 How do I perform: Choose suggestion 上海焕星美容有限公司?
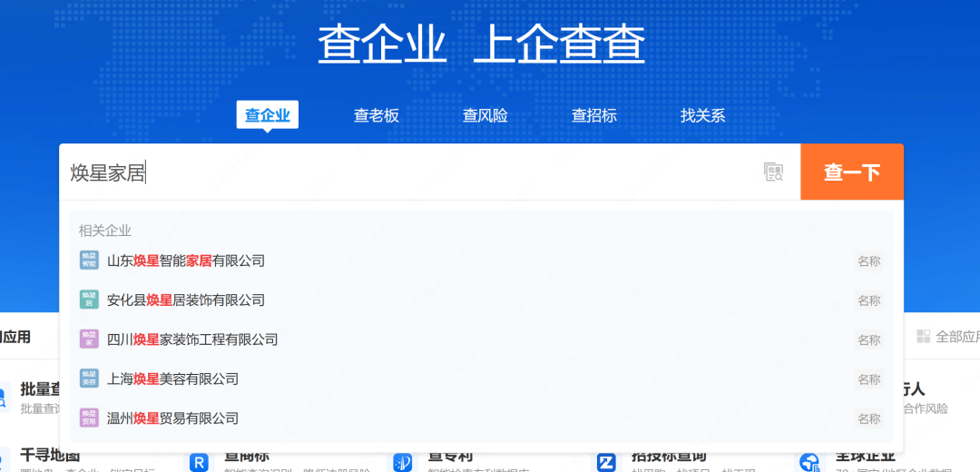click(x=172, y=379)
